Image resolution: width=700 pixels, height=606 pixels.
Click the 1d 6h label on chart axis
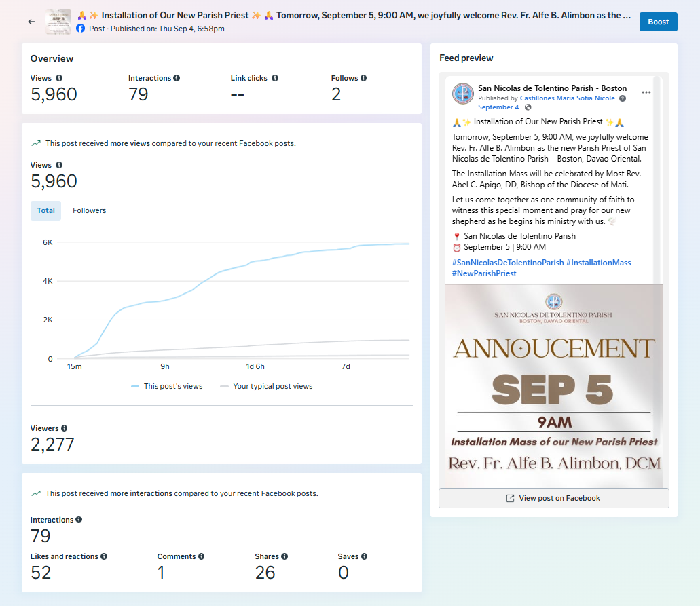[x=255, y=366]
